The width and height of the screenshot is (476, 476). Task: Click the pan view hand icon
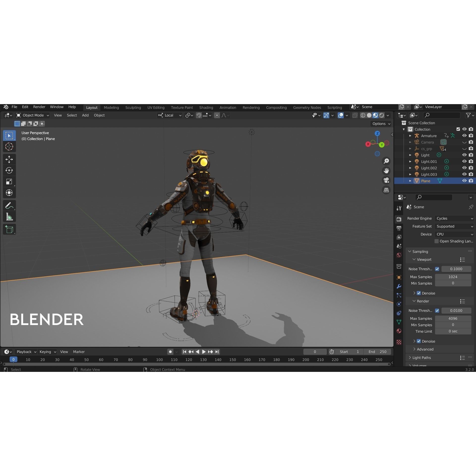(386, 171)
